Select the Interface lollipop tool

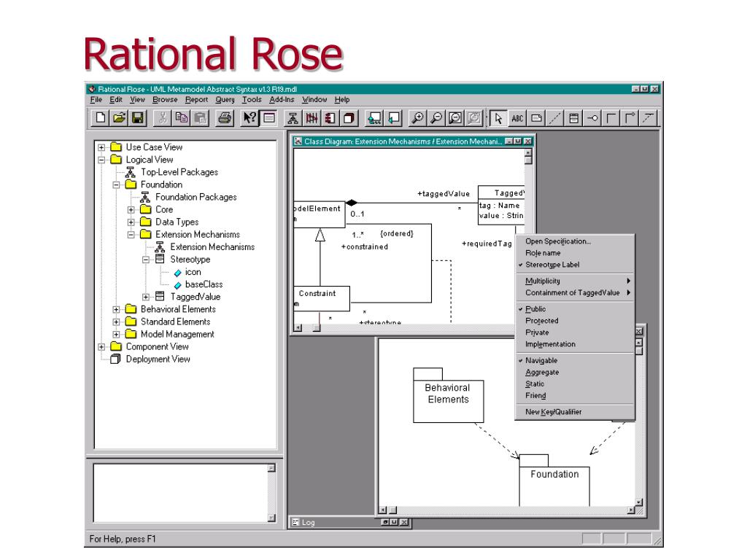point(592,118)
